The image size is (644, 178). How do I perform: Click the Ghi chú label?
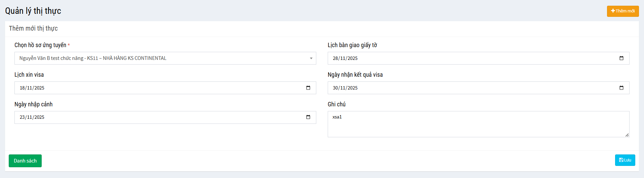coord(336,104)
